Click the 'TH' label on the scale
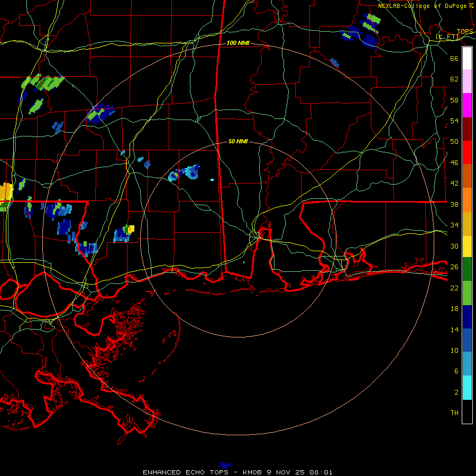The height and width of the screenshot is (476, 476). (x=454, y=413)
